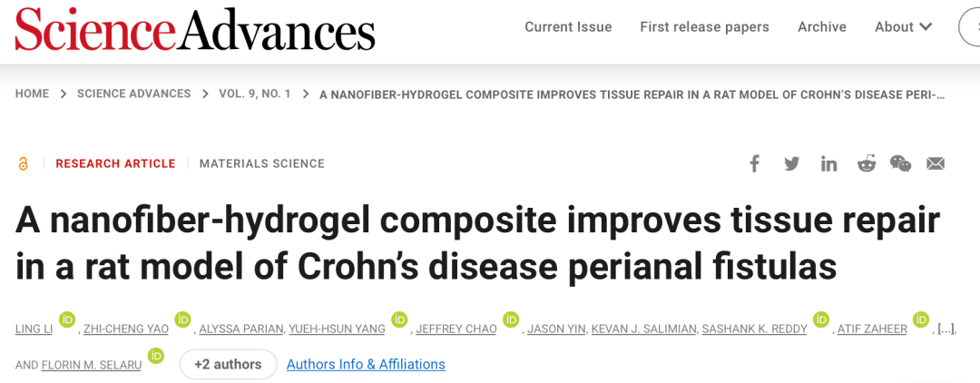Viewport: 980px width, 383px height.
Task: Open the Current Issue menu item
Action: (x=568, y=27)
